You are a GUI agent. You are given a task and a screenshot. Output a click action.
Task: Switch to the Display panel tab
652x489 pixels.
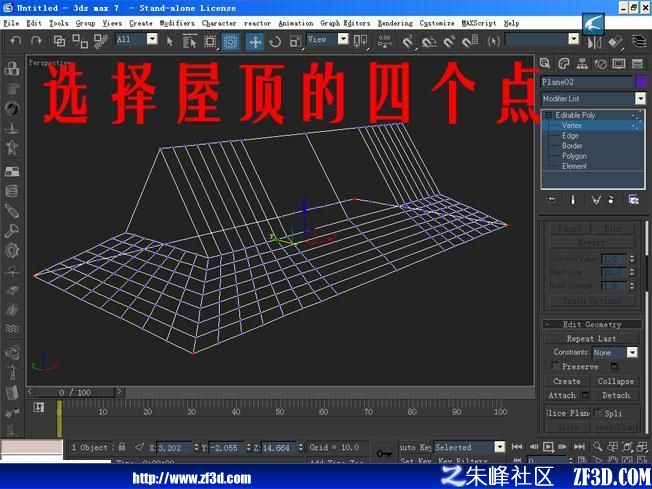point(619,63)
